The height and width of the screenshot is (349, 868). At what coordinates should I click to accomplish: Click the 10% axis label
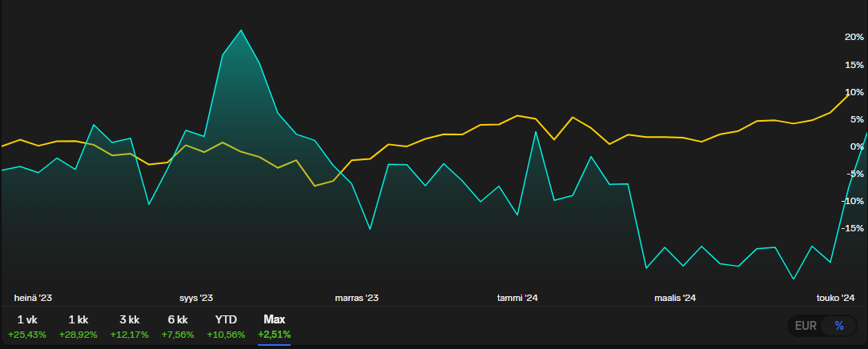click(854, 92)
